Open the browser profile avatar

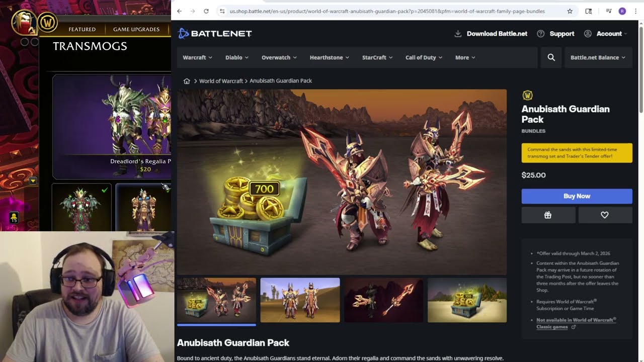[x=622, y=11]
